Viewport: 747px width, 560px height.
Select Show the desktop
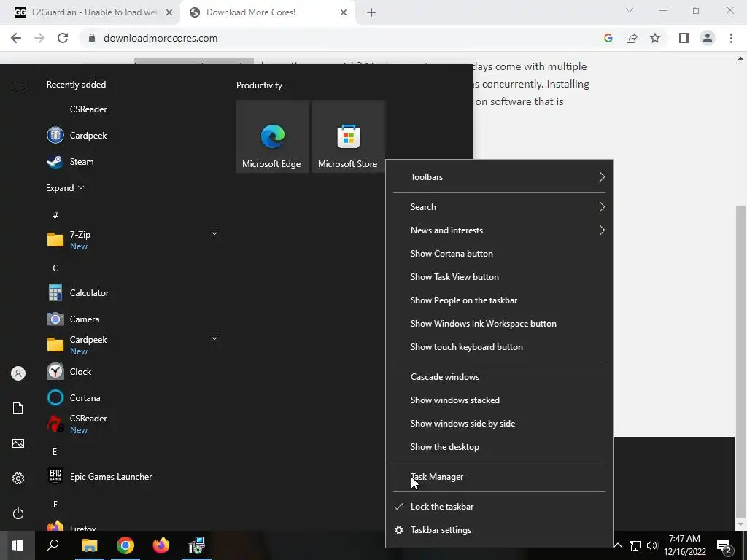(x=499, y=447)
